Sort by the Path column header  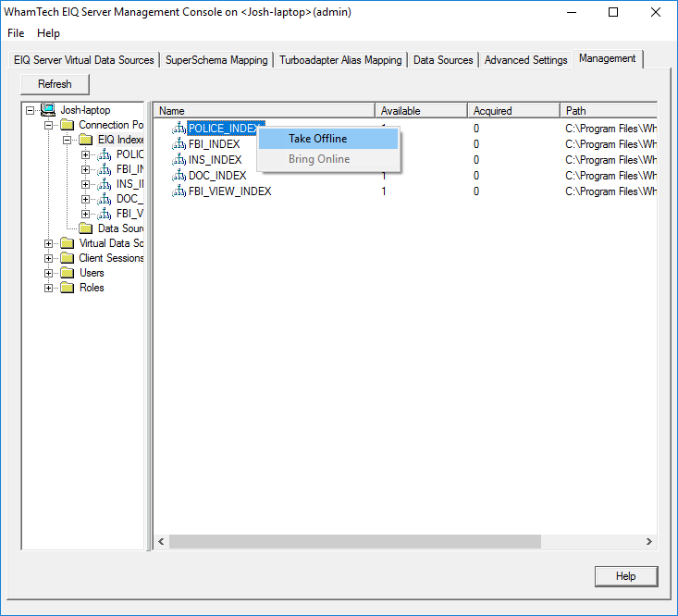point(609,111)
